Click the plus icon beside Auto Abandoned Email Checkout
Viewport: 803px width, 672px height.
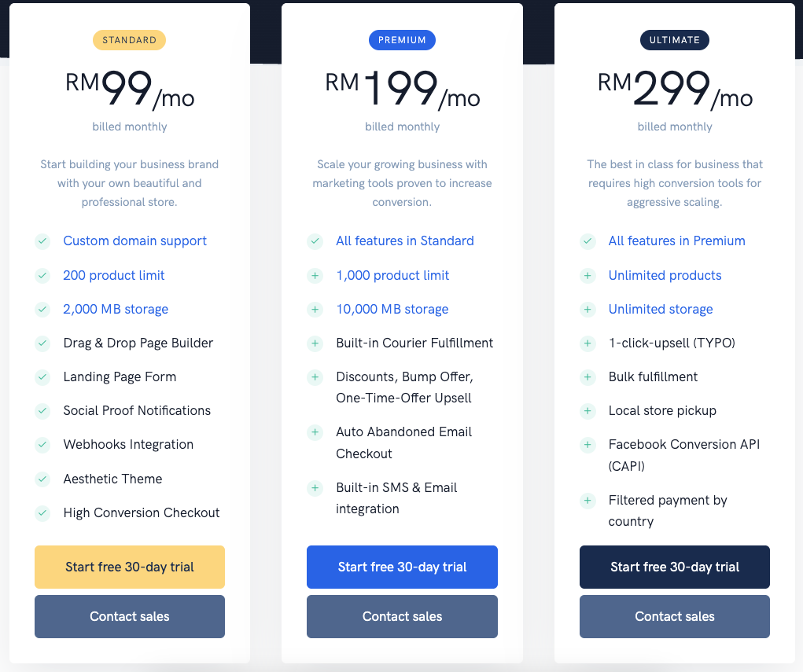pyautogui.click(x=315, y=432)
